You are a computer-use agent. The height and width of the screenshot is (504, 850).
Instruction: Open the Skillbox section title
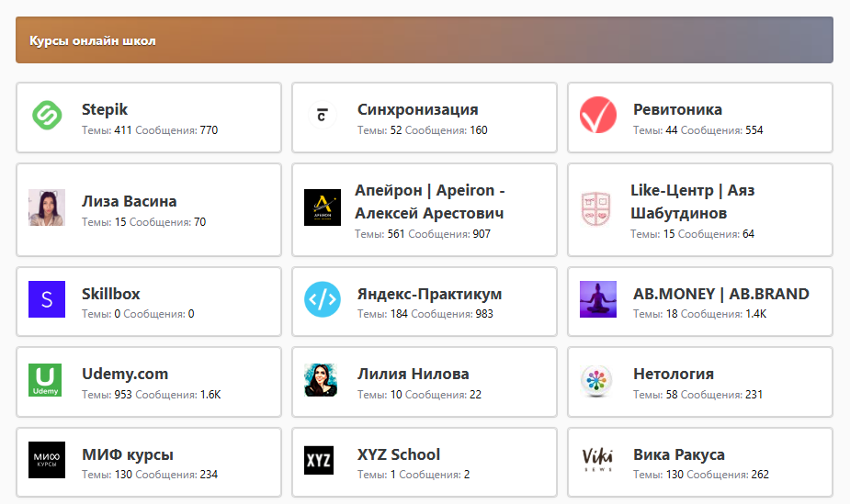coord(110,294)
